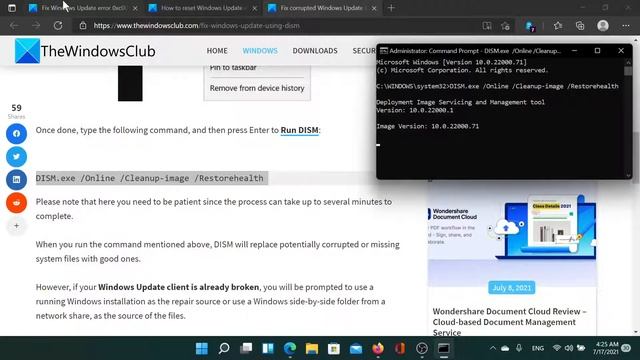Screen dimensions: 640x360
Task: Expand more share options plus
Action: pos(16,225)
